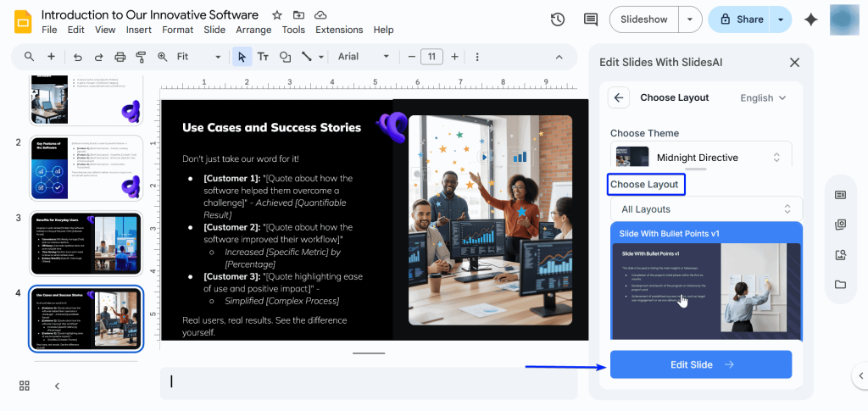The width and height of the screenshot is (868, 411).
Task: Select the paint format tool
Action: (x=140, y=57)
